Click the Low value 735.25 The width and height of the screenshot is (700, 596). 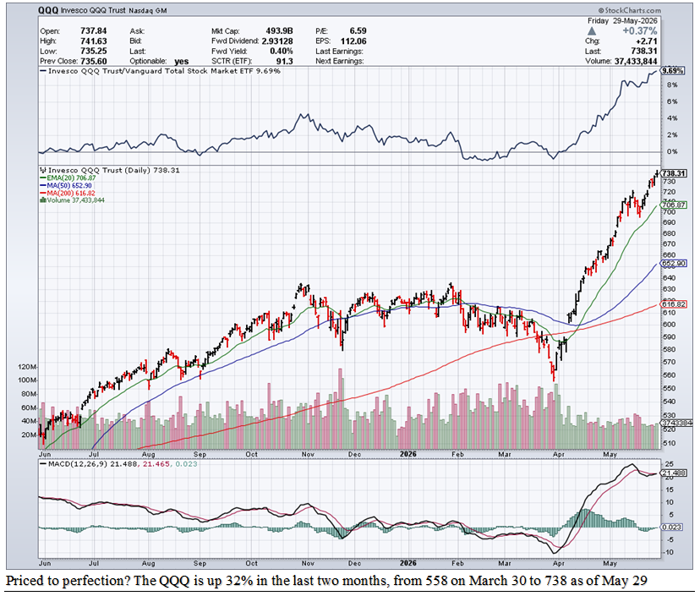click(93, 51)
